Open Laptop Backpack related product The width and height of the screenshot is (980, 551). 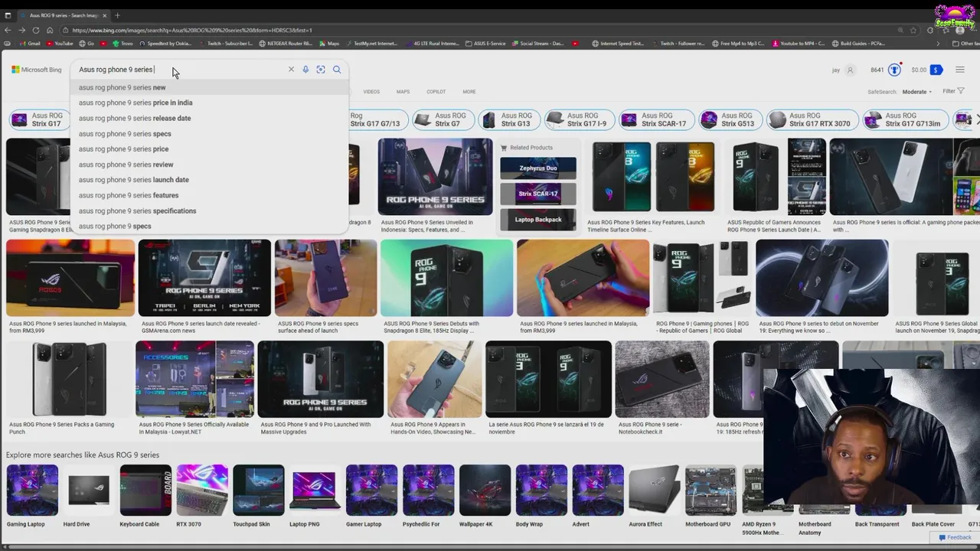(538, 220)
